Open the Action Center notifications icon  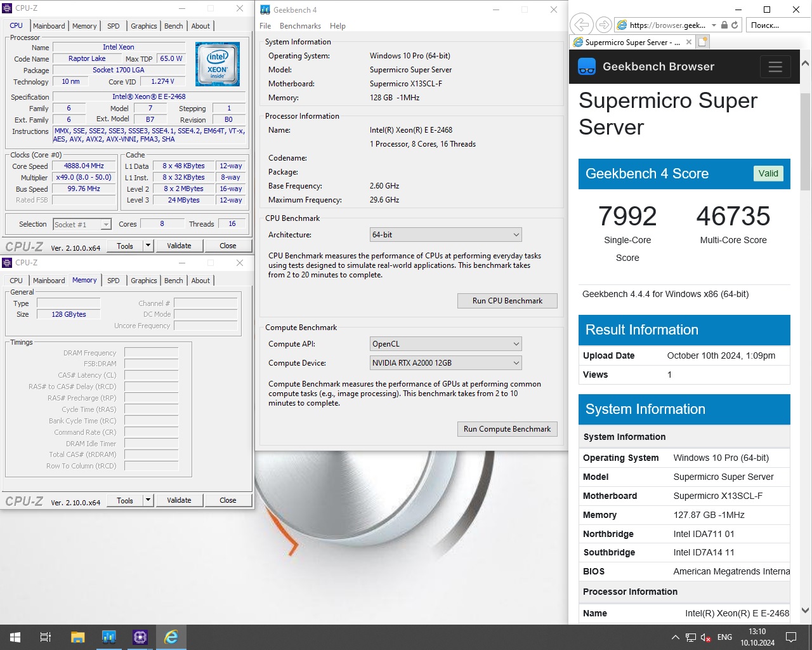pos(791,637)
